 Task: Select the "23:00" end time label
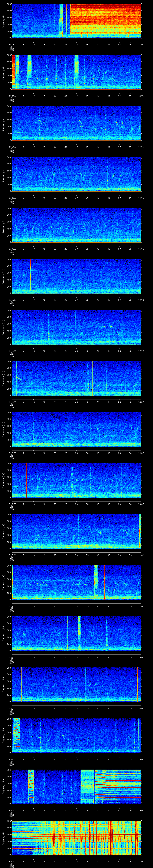tap(141, 657)
